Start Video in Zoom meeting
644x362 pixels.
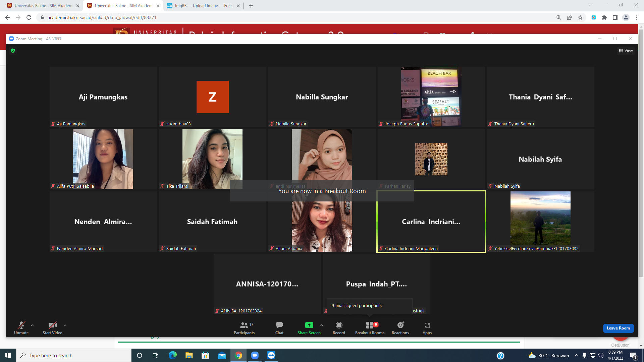tap(52, 328)
